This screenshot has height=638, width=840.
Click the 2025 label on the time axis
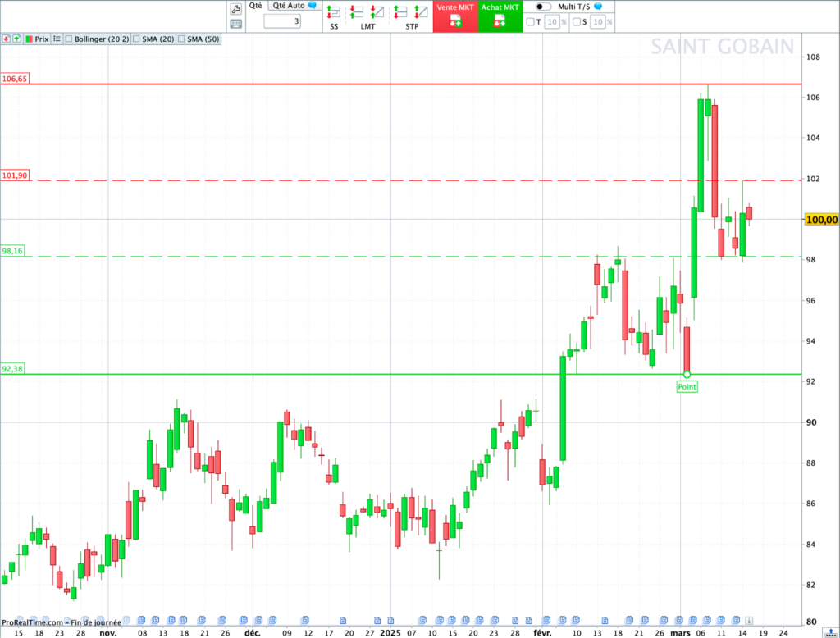[390, 632]
